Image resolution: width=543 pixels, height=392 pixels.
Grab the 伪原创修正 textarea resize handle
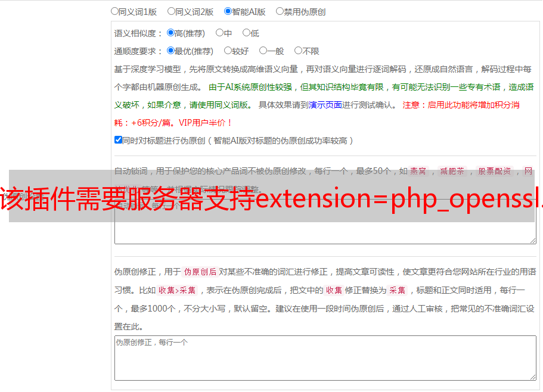pyautogui.click(x=533, y=377)
